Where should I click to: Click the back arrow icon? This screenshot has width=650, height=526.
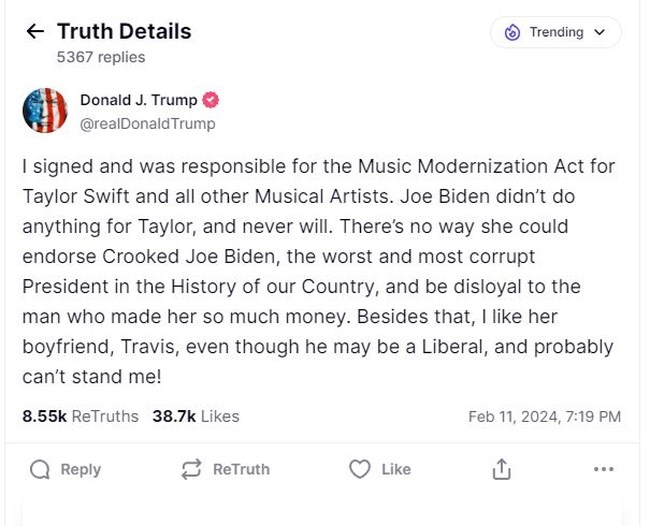35,31
